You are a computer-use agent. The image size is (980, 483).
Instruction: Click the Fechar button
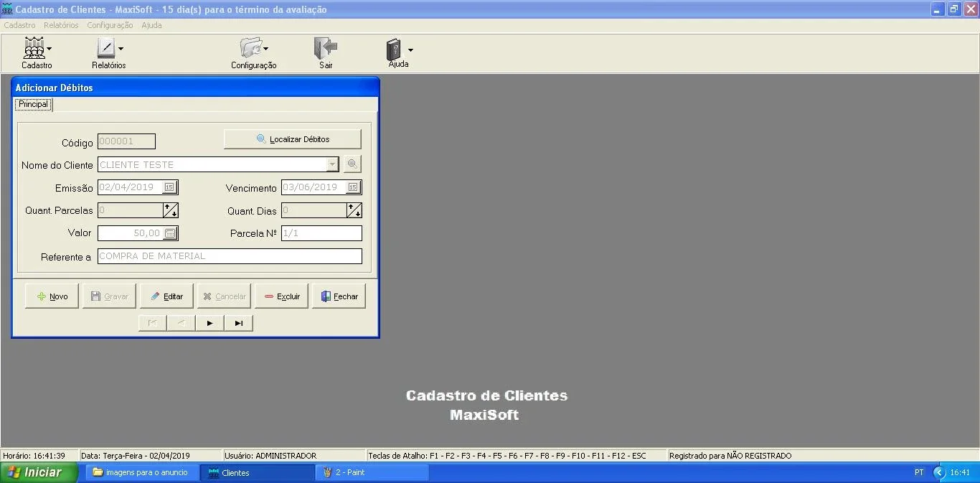coord(339,296)
